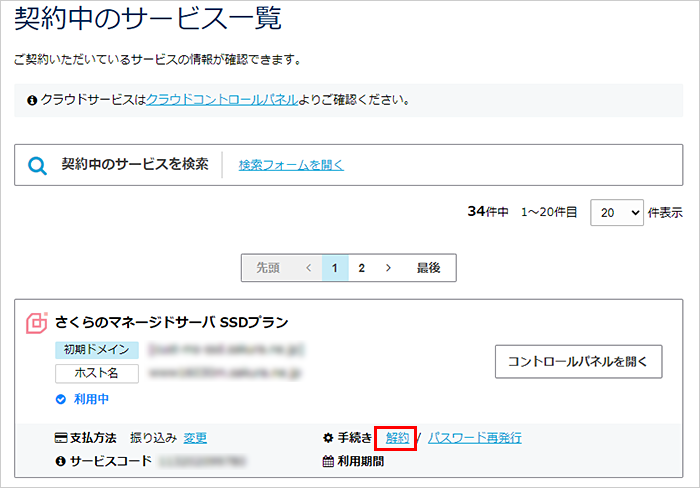
Task: Click the 解約 cancellation link
Action: [397, 438]
